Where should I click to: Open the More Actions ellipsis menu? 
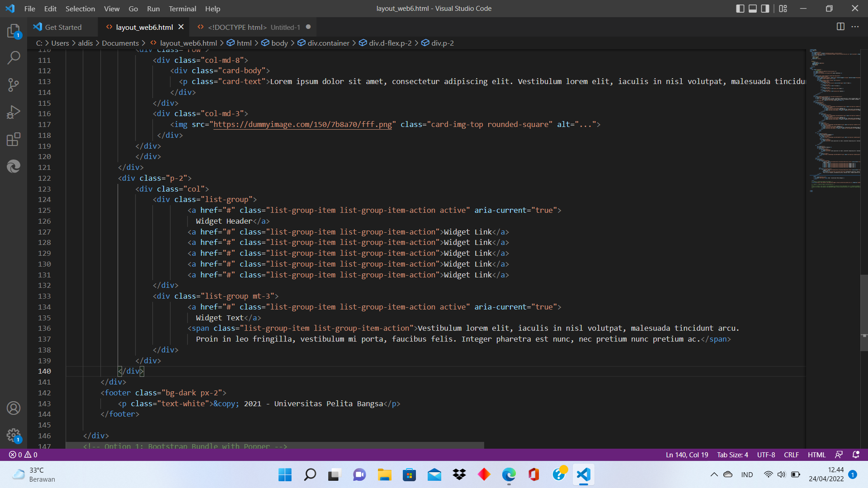856,27
